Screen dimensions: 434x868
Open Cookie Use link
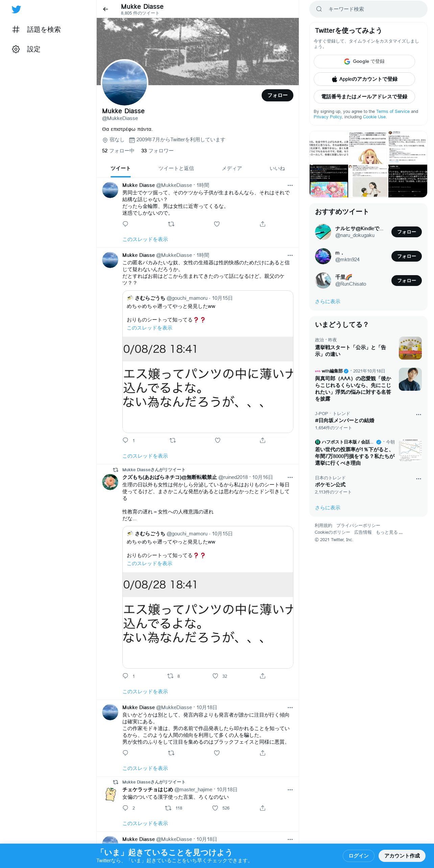pyautogui.click(x=374, y=117)
